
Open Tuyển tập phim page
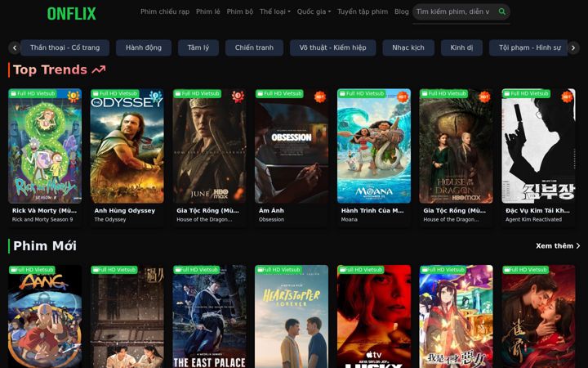pyautogui.click(x=363, y=11)
